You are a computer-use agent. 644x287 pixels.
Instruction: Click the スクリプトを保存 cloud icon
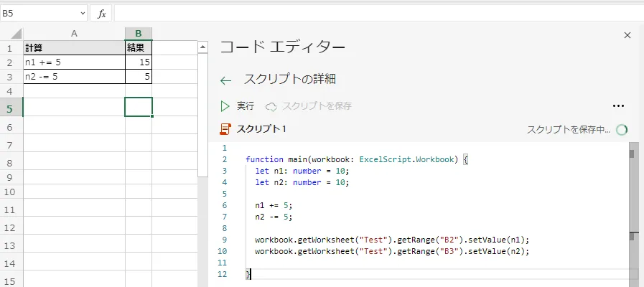coord(271,106)
